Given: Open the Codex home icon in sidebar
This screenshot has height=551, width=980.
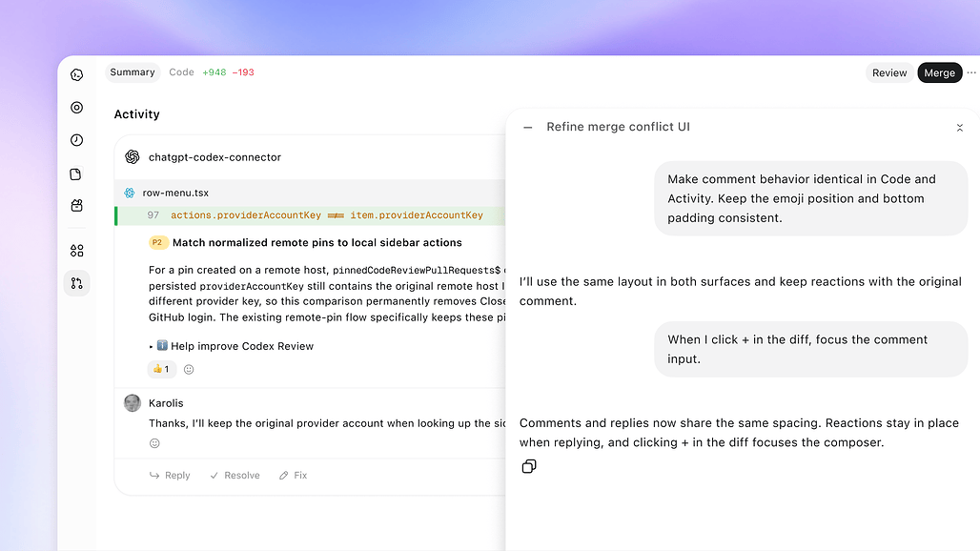Looking at the screenshot, I should point(77,75).
